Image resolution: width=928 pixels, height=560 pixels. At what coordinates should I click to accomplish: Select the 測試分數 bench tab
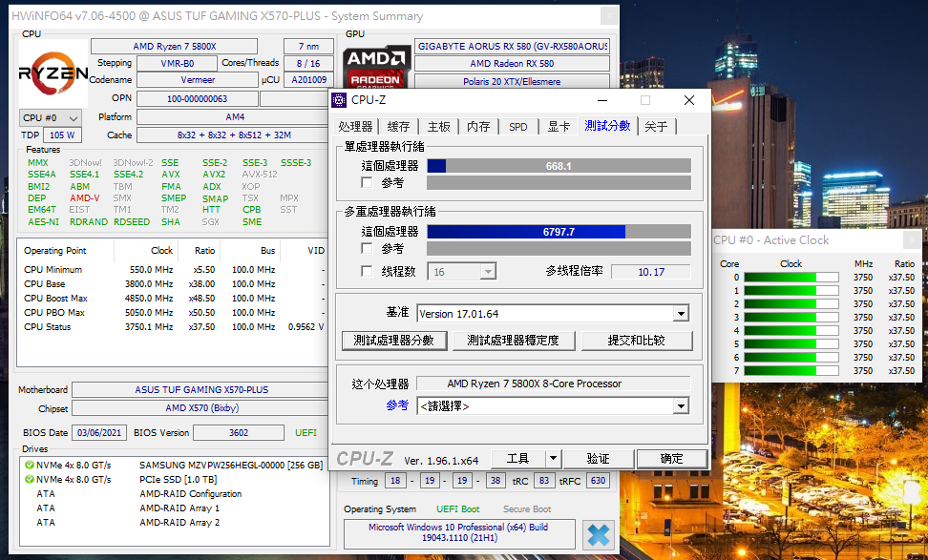(608, 125)
